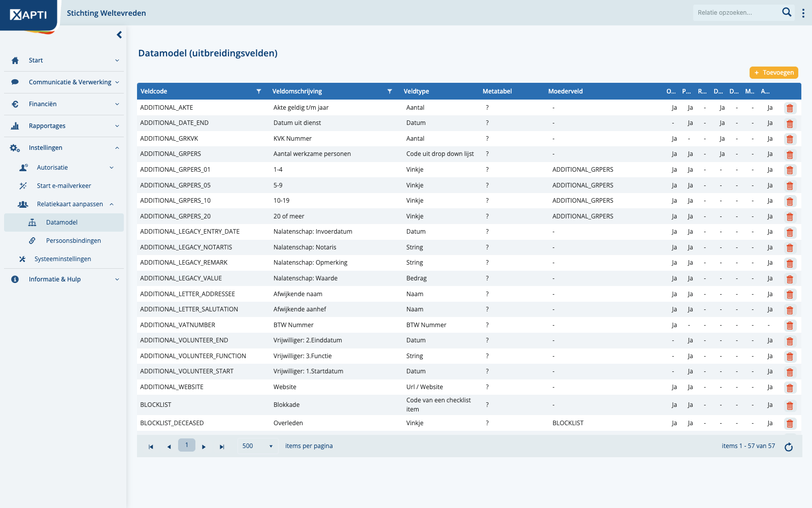Open Systeeminstellingen menu item
Image resolution: width=812 pixels, height=508 pixels.
tap(62, 259)
